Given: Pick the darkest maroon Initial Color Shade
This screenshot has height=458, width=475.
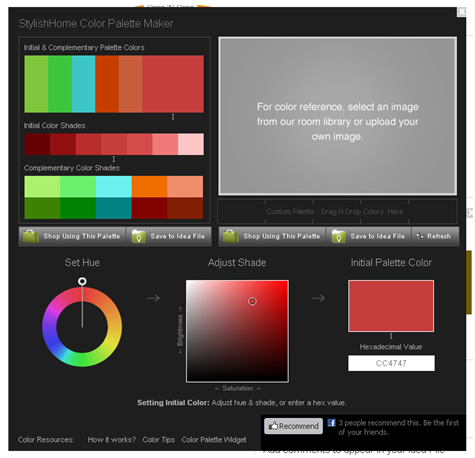Looking at the screenshot, I should [37, 144].
